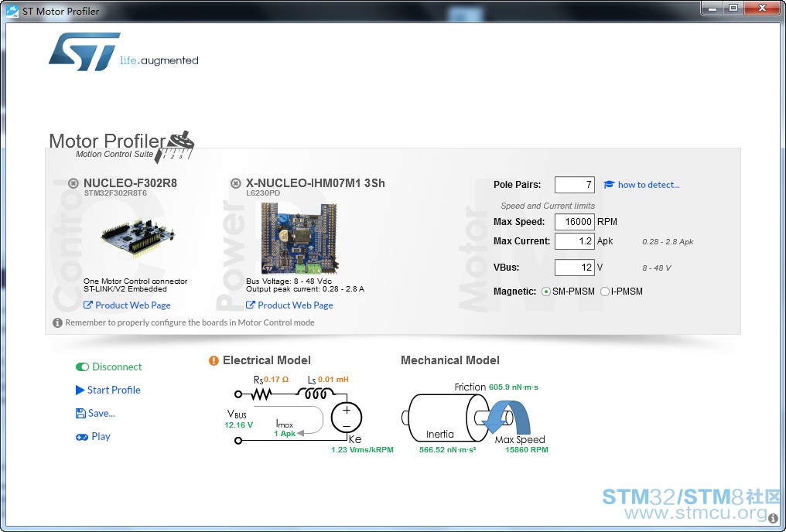
Task: Click the Ls 0.01 mH inductance value
Action: [333, 379]
